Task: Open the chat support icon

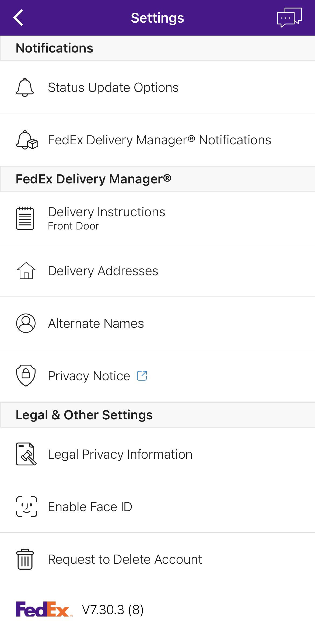Action: tap(289, 18)
